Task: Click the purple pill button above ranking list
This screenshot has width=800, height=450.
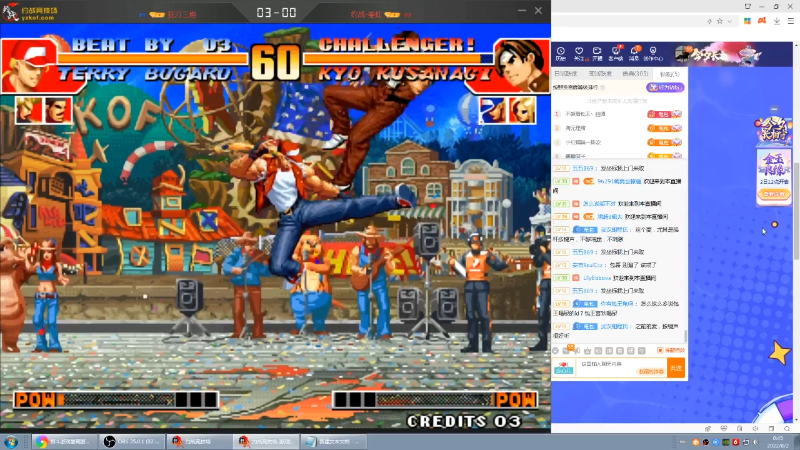Action: (665, 87)
